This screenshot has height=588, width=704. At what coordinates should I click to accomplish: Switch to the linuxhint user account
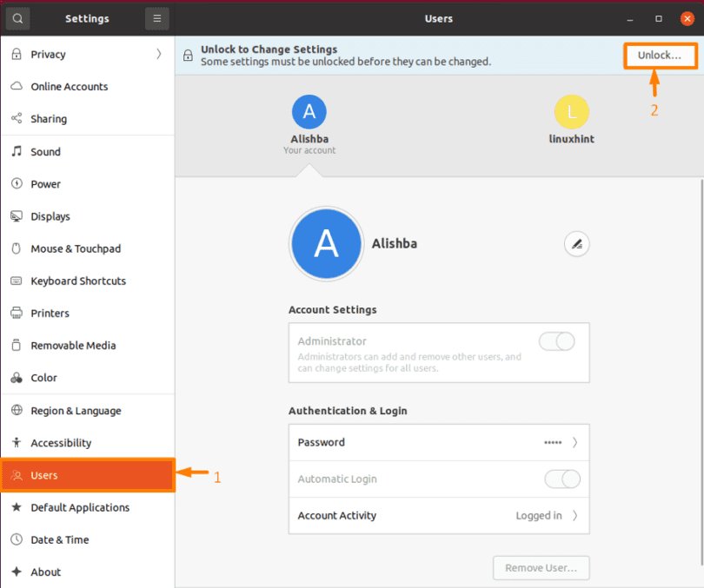[x=571, y=119]
